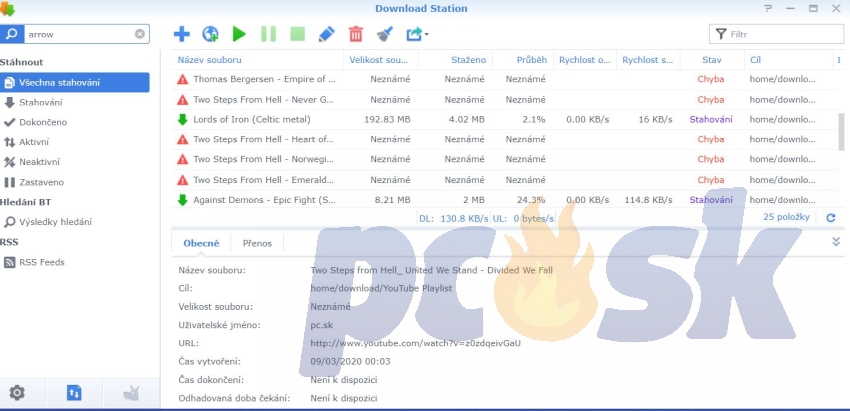Switch to the Přenos tab
This screenshot has width=850, height=411.
point(257,242)
